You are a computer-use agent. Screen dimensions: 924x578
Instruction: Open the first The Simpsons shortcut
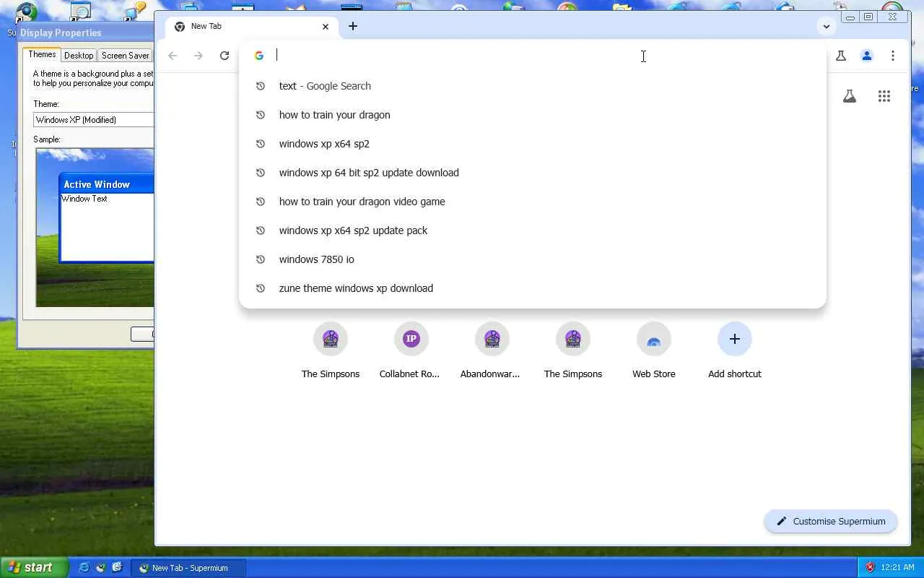click(x=331, y=350)
